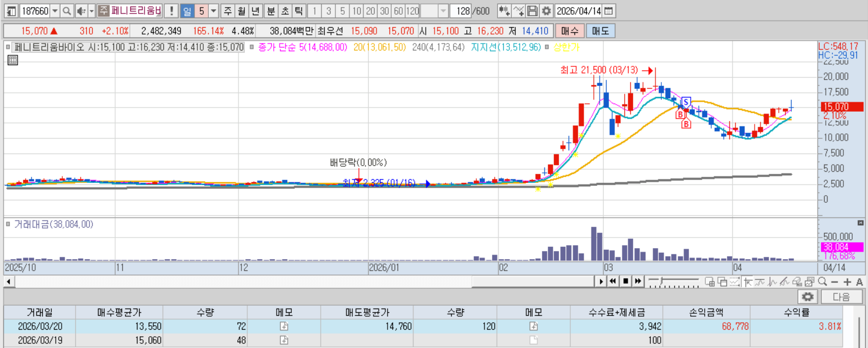Click the moving-average line tool icon
Screen dimensions: 868x348
760,282
